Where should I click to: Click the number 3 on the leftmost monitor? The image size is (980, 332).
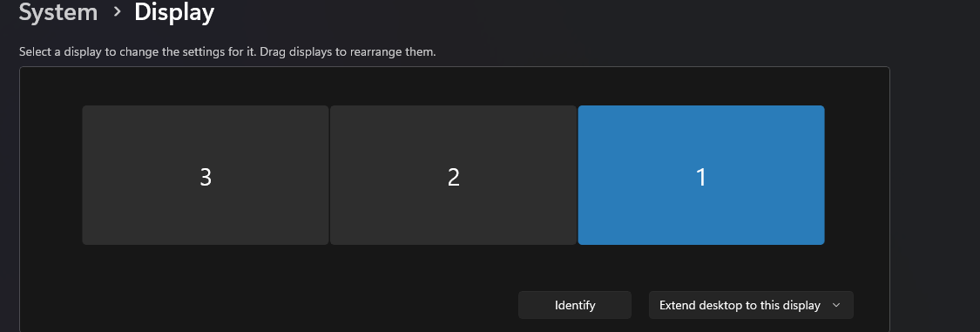click(x=206, y=178)
